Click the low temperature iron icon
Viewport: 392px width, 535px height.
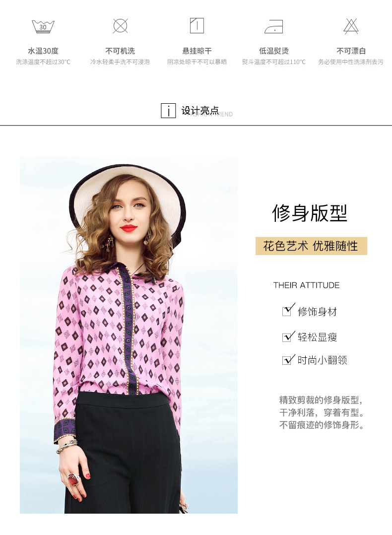[273, 26]
